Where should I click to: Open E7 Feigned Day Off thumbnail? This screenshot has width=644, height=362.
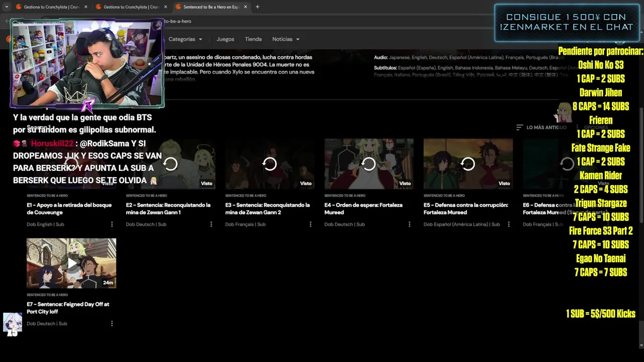71,263
